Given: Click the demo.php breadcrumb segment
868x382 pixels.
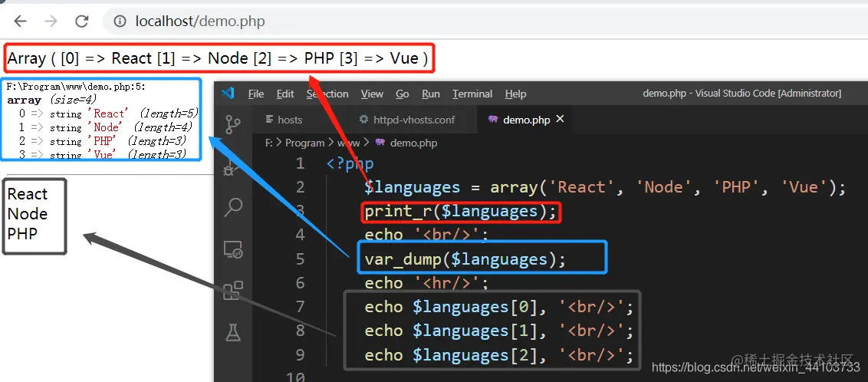Looking at the screenshot, I should pos(413,143).
